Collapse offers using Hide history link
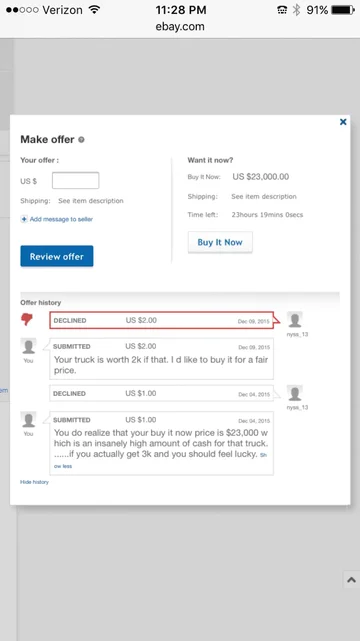 [x=34, y=482]
